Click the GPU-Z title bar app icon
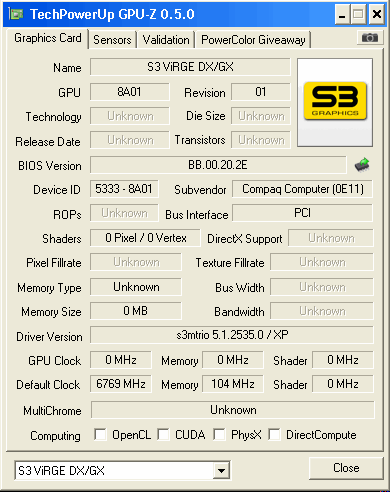The image size is (390, 492). point(16,14)
